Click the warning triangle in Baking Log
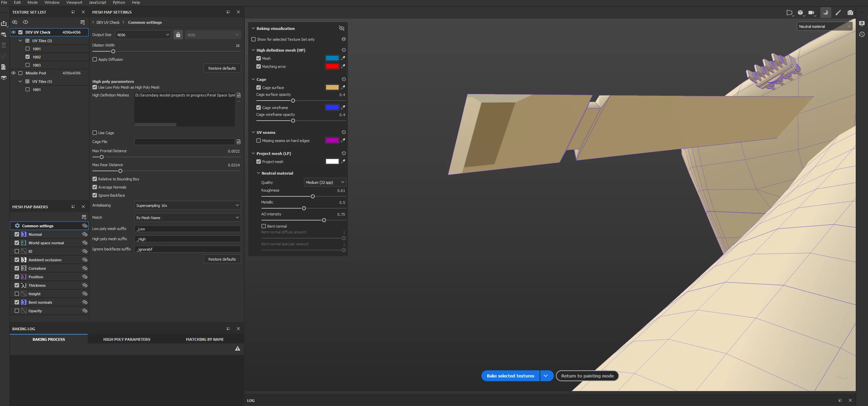The width and height of the screenshot is (868, 406). pyautogui.click(x=238, y=349)
